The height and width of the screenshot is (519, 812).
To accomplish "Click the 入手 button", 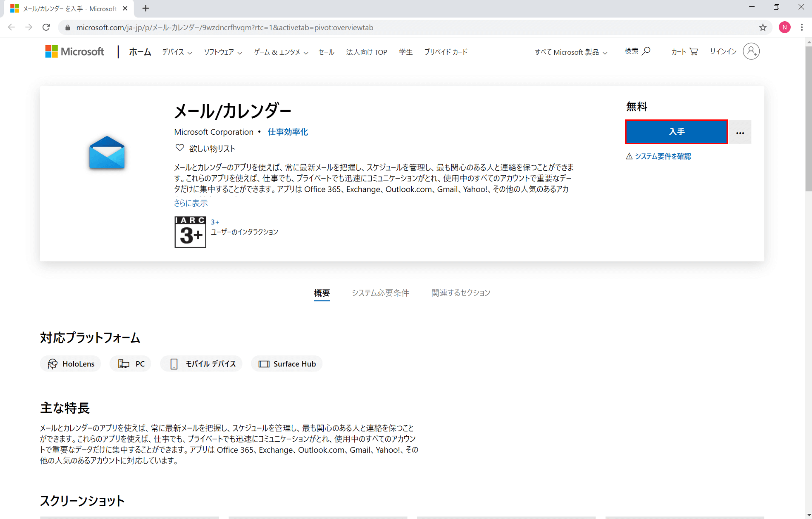I will [676, 132].
